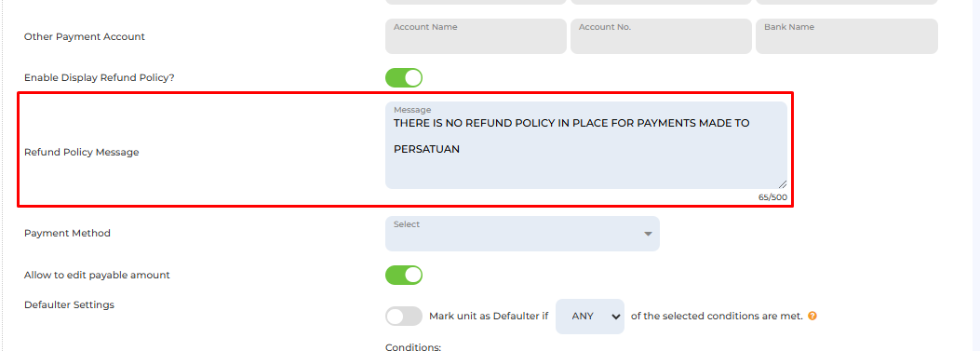Click the Account Name input field
The height and width of the screenshot is (351, 980).
click(476, 36)
